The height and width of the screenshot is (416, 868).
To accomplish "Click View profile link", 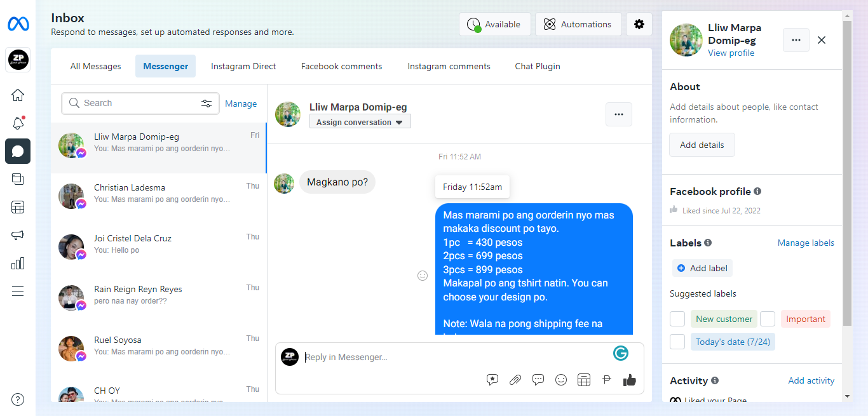I will pyautogui.click(x=731, y=53).
